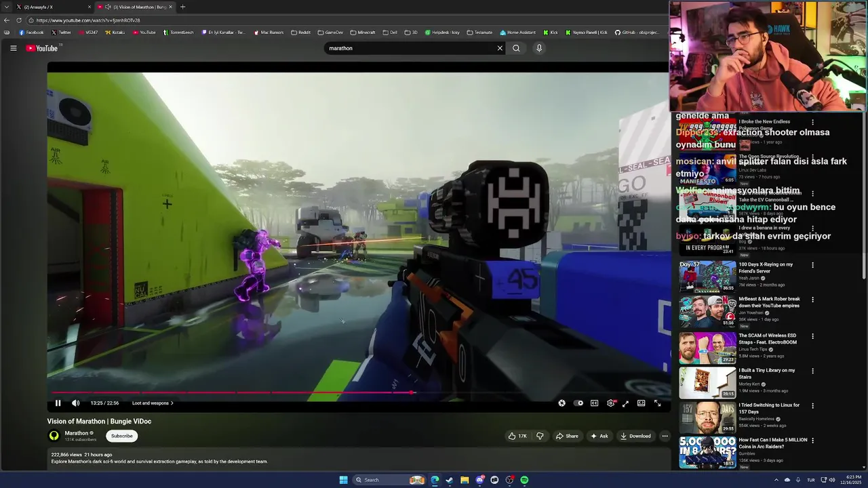Viewport: 868px width, 488px height.
Task: Open the Loot and weapons chapter list
Action: (153, 403)
